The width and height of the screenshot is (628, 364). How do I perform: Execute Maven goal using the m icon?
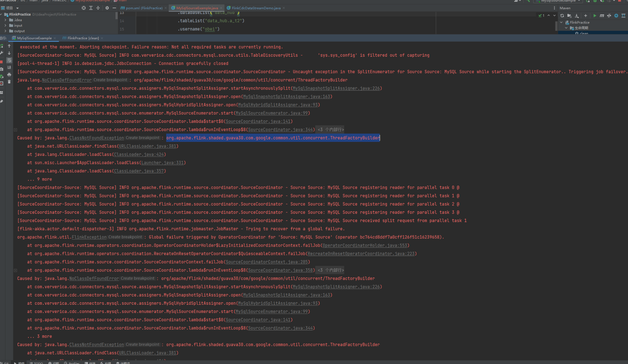(x=602, y=16)
